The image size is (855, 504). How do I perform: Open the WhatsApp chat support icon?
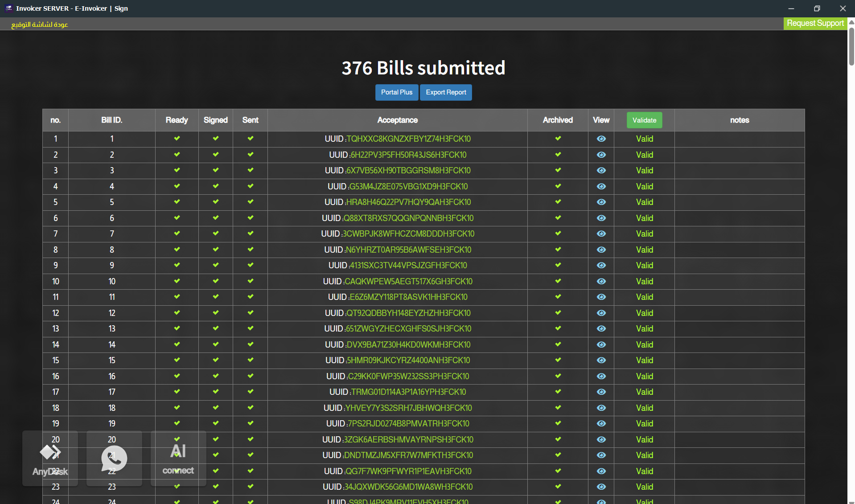click(x=114, y=458)
